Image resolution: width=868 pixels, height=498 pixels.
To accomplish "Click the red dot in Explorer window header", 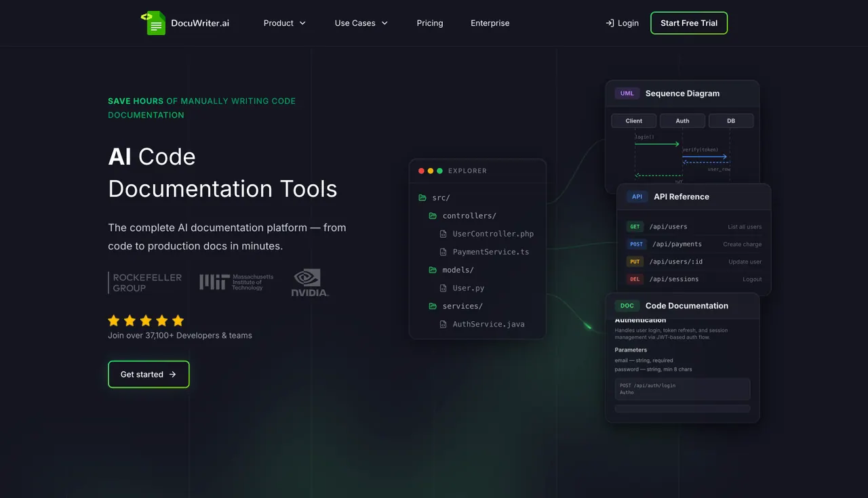I will pos(422,171).
